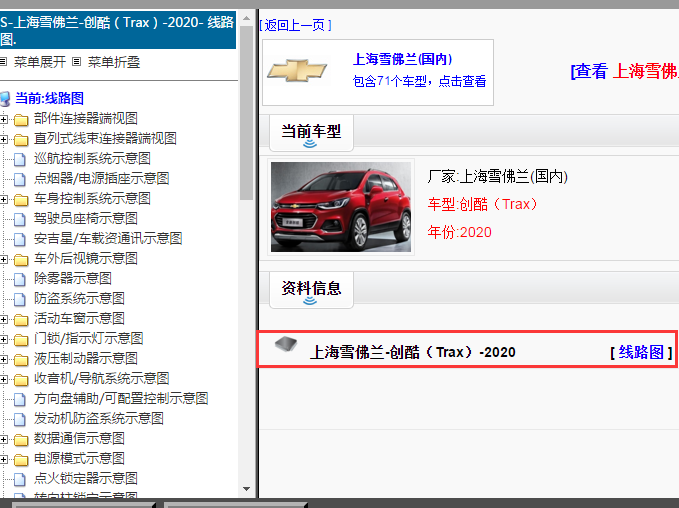
Task: Click folder icon of 车身控制系统示意图
Action: tap(21, 199)
